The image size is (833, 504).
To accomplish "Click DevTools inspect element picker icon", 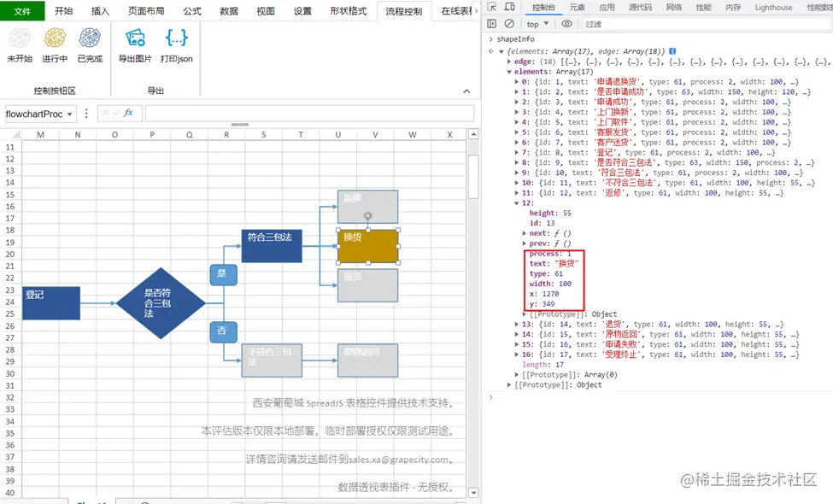I will [x=492, y=7].
